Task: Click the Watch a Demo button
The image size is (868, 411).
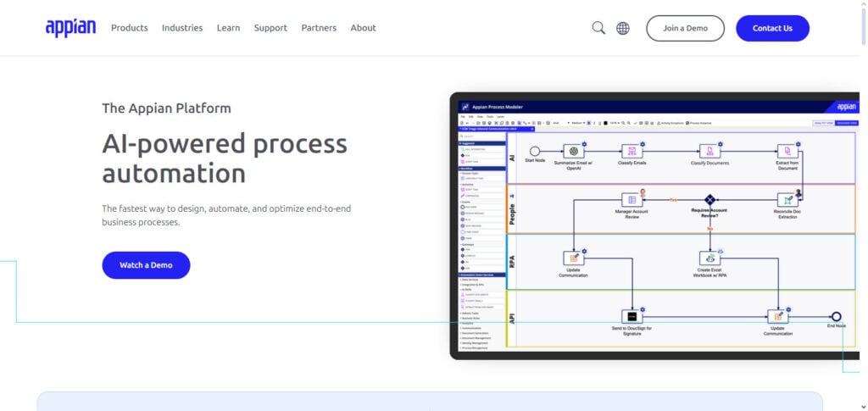Action: tap(146, 265)
